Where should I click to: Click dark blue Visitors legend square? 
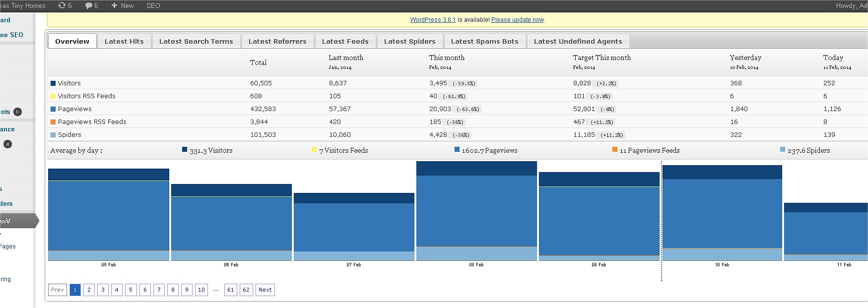pos(53,83)
